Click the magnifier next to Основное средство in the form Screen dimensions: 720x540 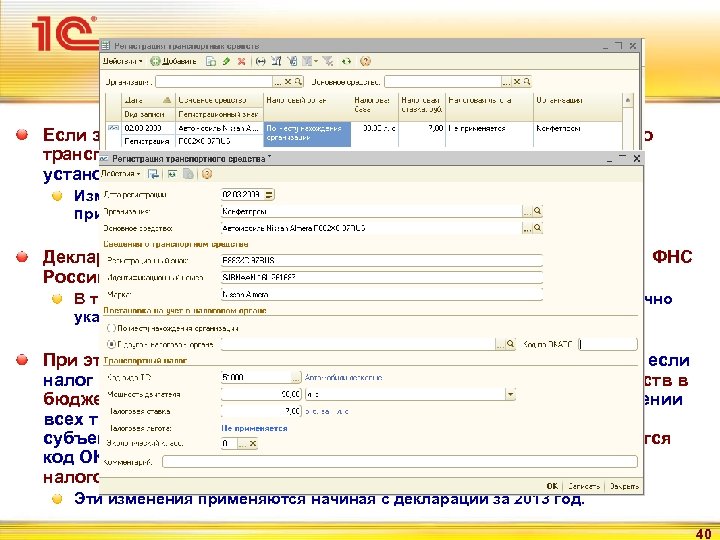[537, 228]
